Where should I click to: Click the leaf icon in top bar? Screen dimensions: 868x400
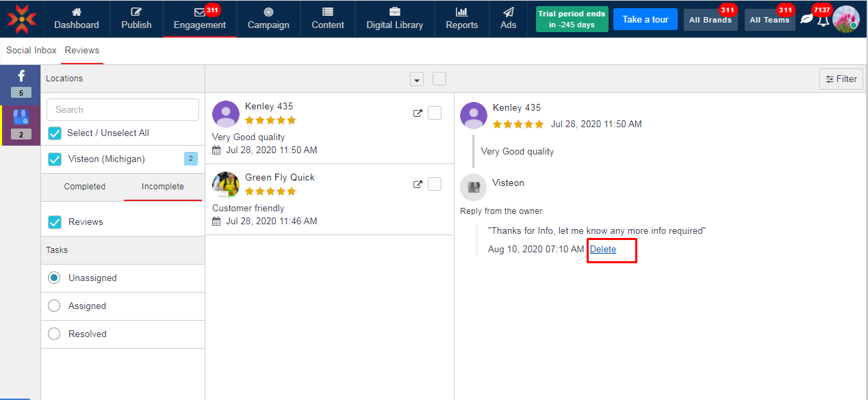[x=806, y=19]
